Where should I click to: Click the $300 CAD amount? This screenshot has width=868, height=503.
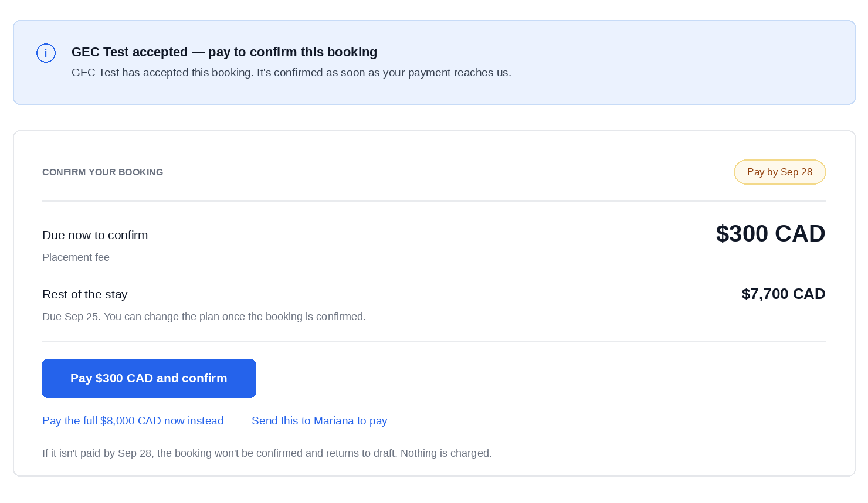[x=771, y=234]
